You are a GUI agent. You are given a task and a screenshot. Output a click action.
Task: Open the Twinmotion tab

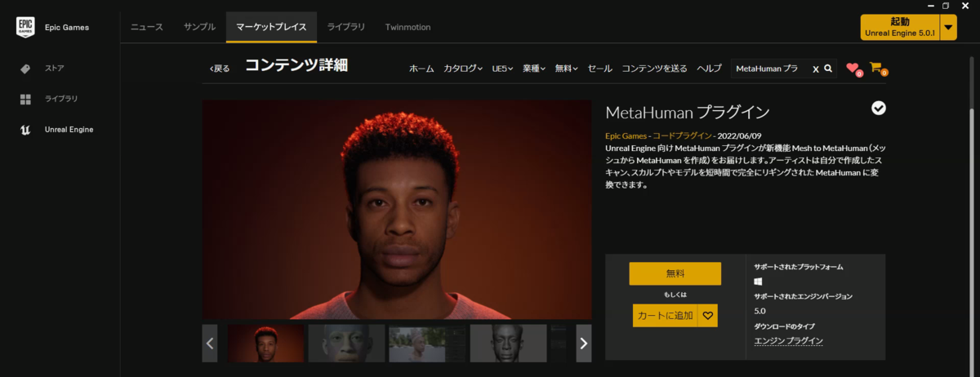[x=408, y=27]
